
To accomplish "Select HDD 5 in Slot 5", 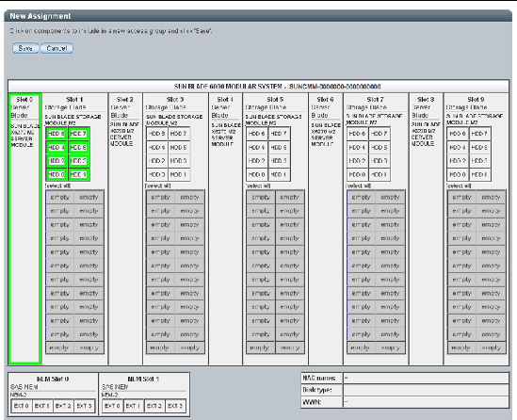I will [279, 147].
